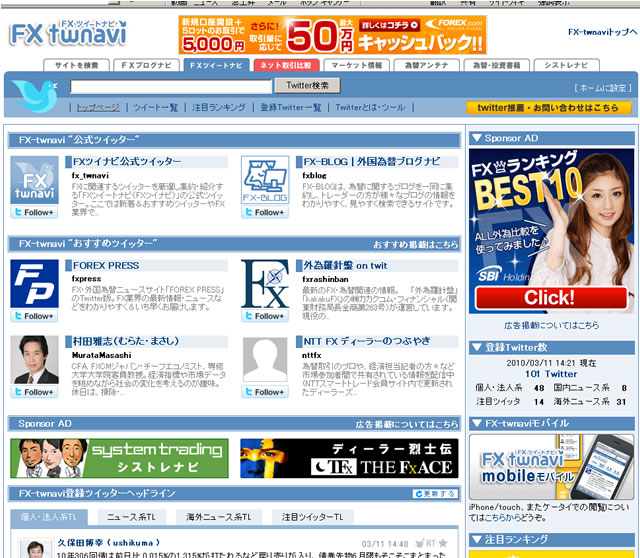The width and height of the screenshot is (640, 558).
Task: Open おすすめ掲載はこちら link
Action: point(416,245)
